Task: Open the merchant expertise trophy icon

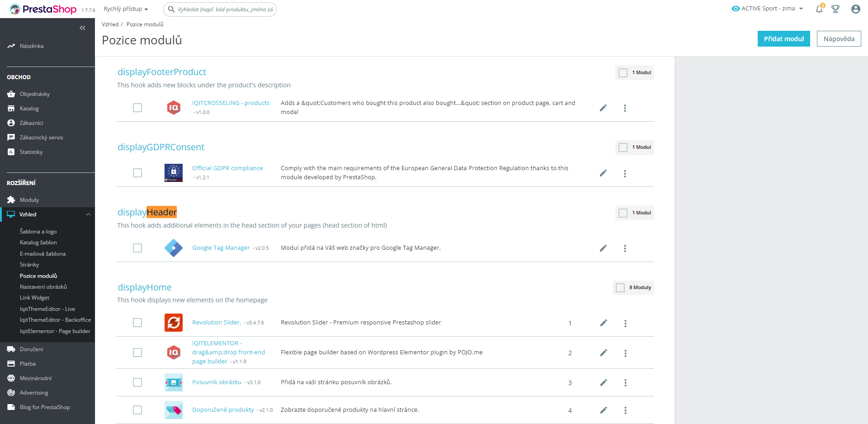Action: click(x=835, y=9)
